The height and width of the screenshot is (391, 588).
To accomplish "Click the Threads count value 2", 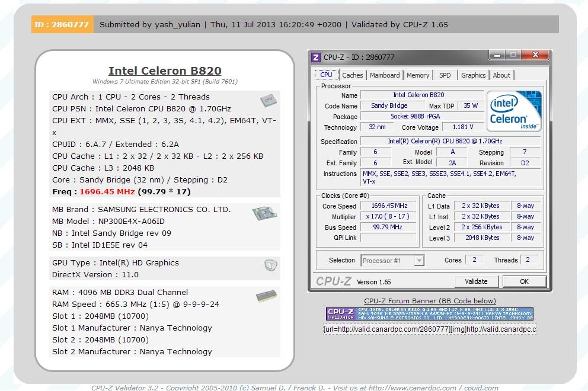I will (528, 259).
